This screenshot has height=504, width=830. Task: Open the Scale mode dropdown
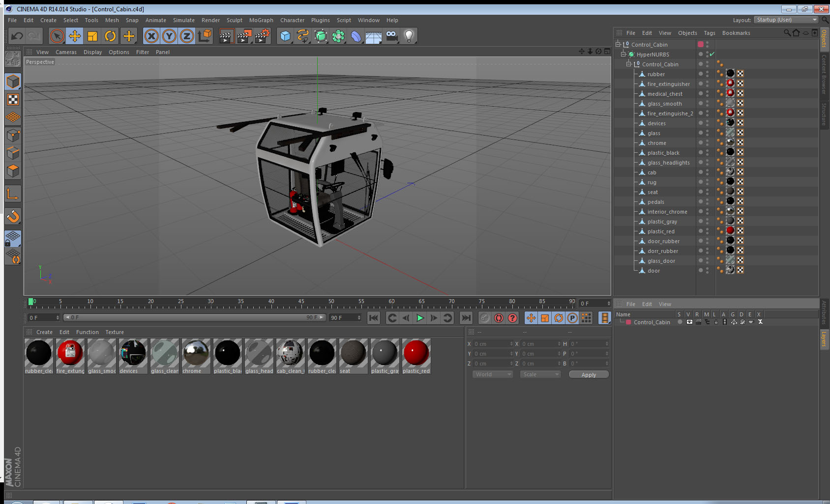pos(540,374)
